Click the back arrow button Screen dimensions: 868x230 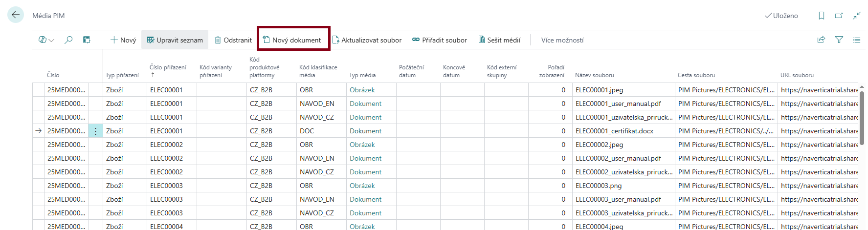click(16, 15)
